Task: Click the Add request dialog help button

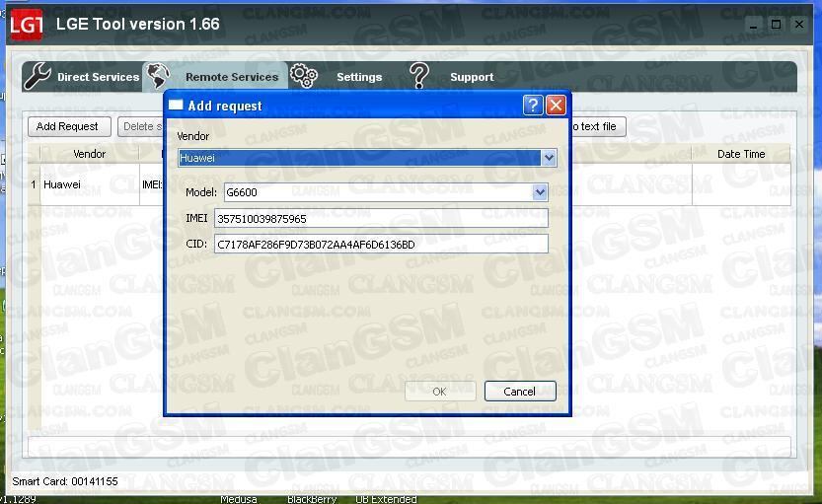Action: click(x=533, y=106)
